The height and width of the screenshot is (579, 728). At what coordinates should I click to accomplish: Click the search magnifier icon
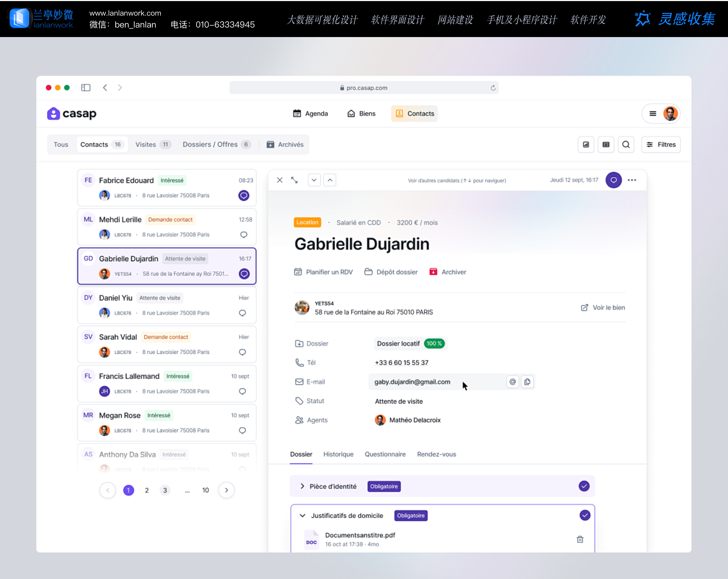pyautogui.click(x=626, y=144)
